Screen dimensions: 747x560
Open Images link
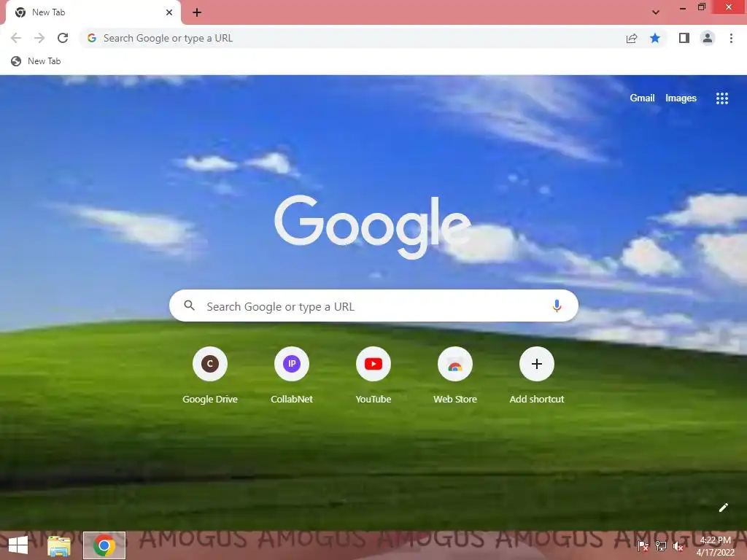coord(681,98)
